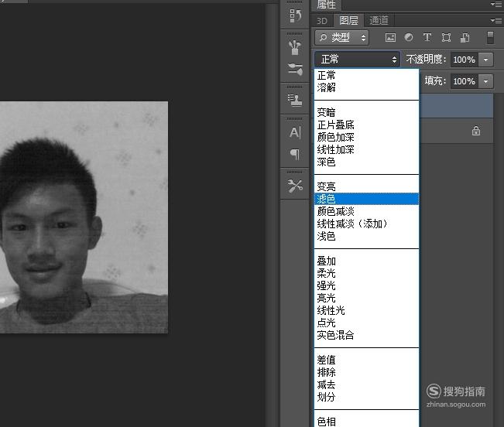The image size is (504, 427).
Task: Select 正常 blend mode in list
Action: click(366, 76)
